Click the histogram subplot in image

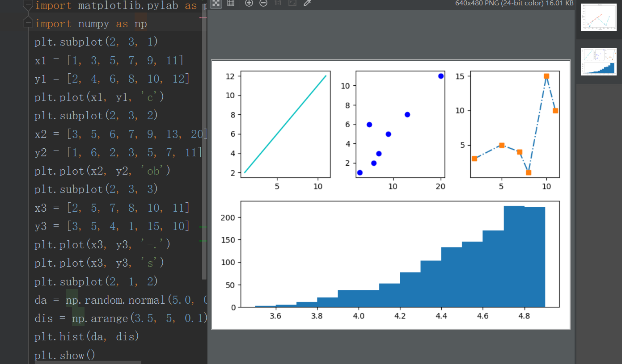click(400, 254)
